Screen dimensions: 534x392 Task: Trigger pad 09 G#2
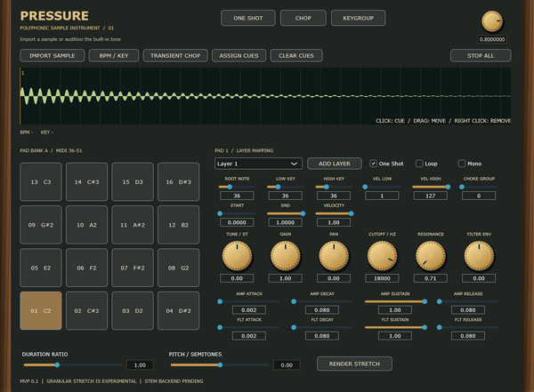41,225
